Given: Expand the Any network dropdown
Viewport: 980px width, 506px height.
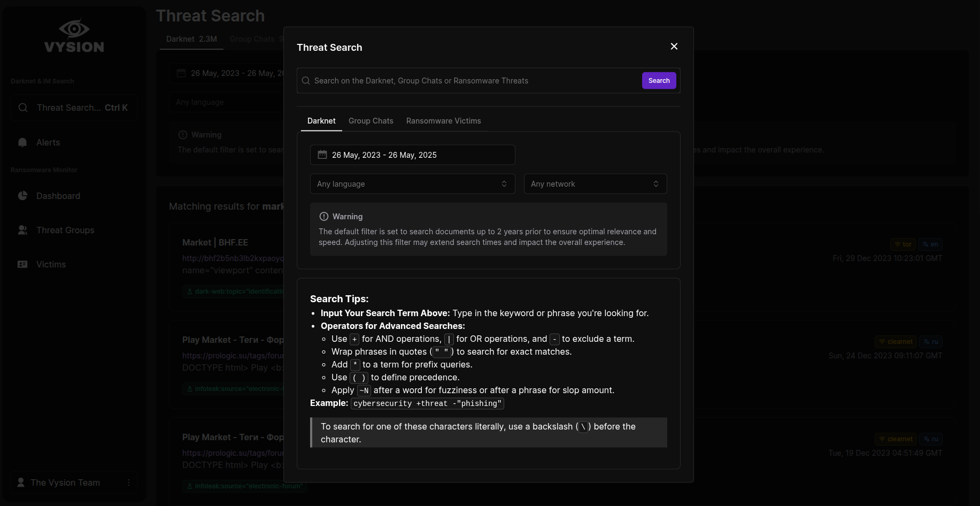Looking at the screenshot, I should tap(595, 184).
